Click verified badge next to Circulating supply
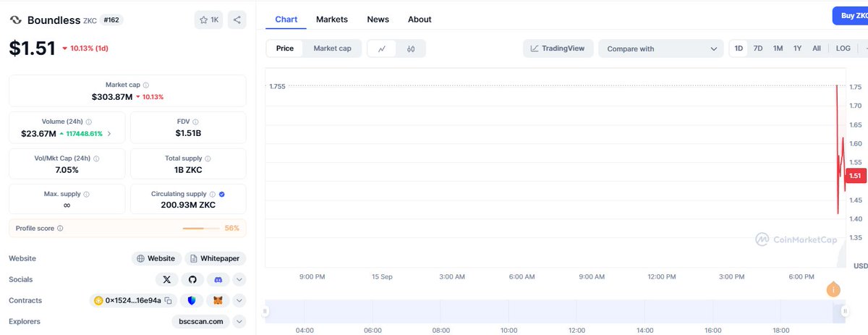The height and width of the screenshot is (335, 868). pos(221,194)
